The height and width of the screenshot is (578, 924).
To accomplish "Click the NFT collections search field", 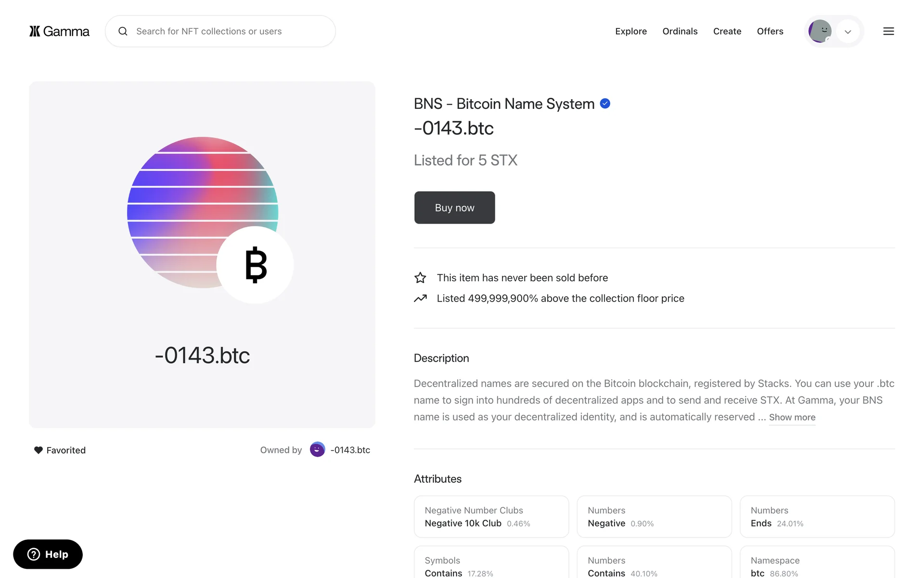I will click(x=226, y=31).
